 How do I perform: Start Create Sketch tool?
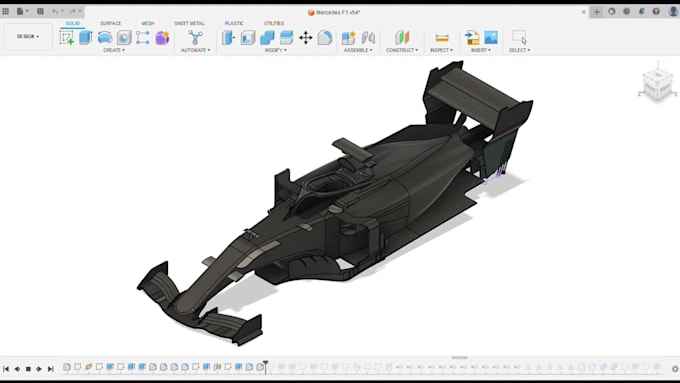pyautogui.click(x=67, y=38)
